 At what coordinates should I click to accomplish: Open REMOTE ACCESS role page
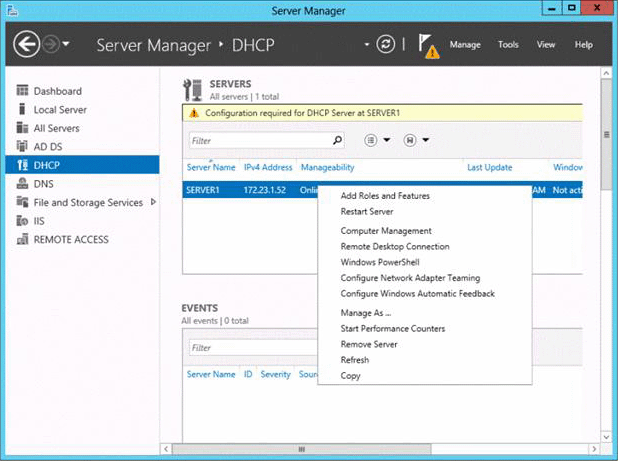coord(70,240)
